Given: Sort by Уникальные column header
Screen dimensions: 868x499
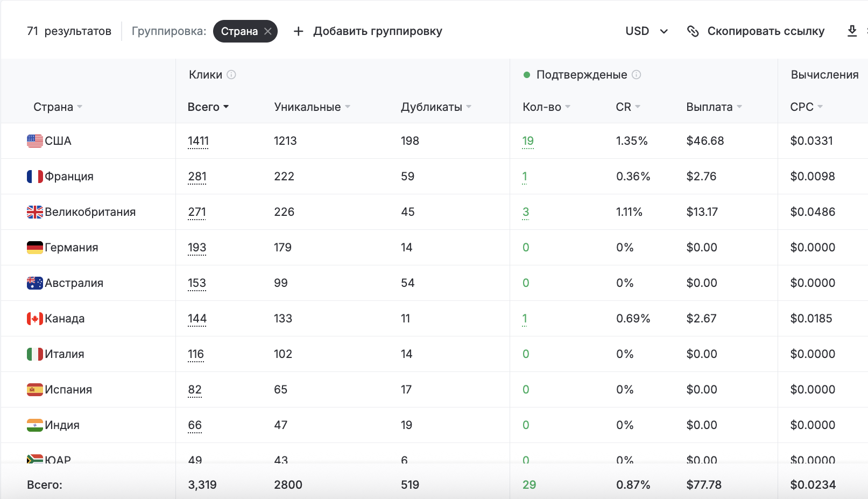Looking at the screenshot, I should point(312,107).
